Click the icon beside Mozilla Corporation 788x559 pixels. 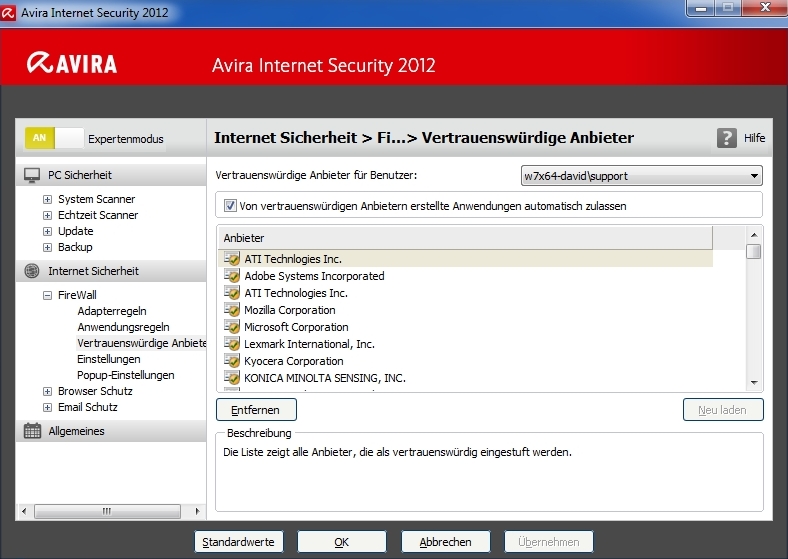click(232, 310)
